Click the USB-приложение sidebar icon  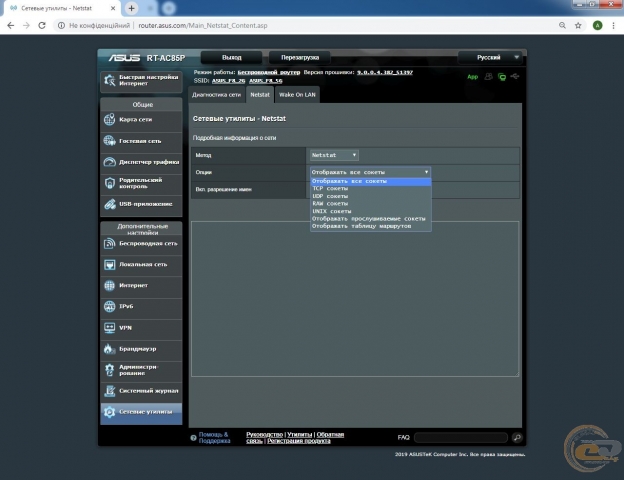tap(111, 204)
